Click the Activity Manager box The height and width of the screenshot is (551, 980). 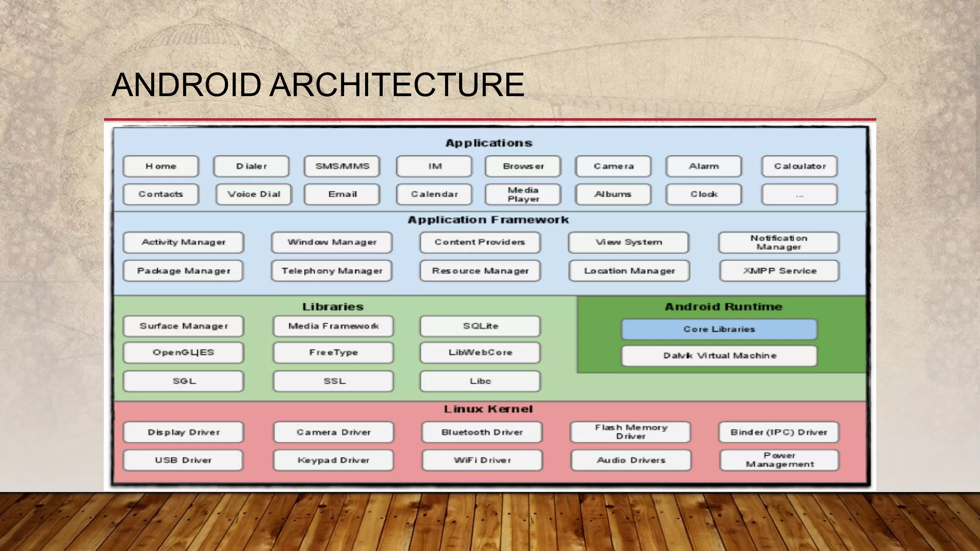point(183,242)
